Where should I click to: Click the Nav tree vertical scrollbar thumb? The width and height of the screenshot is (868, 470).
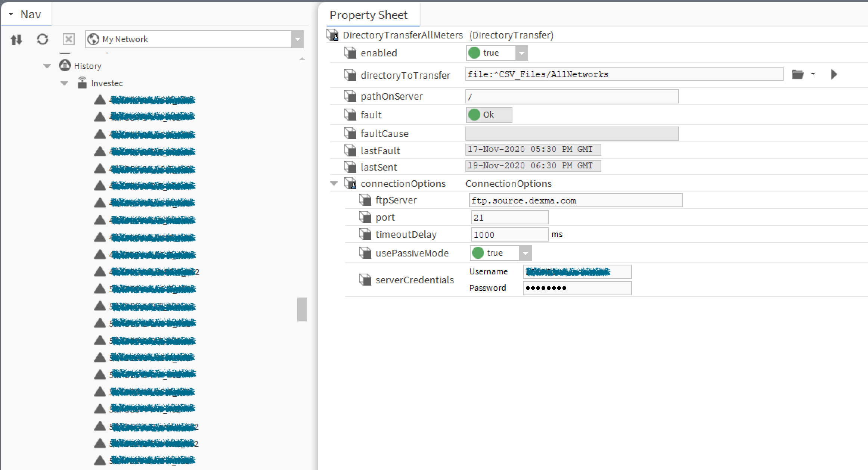pos(302,309)
